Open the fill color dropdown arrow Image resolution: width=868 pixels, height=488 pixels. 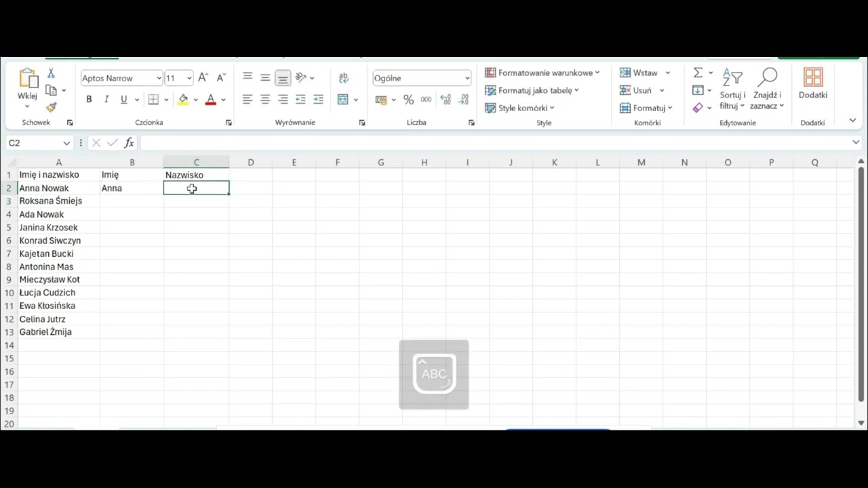[x=195, y=100]
